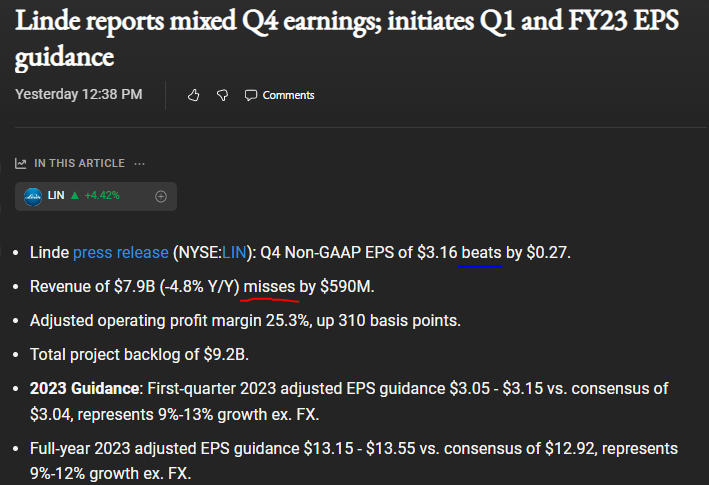This screenshot has height=485, width=709.
Task: Click the thumbs down dislike icon
Action: pyautogui.click(x=222, y=95)
